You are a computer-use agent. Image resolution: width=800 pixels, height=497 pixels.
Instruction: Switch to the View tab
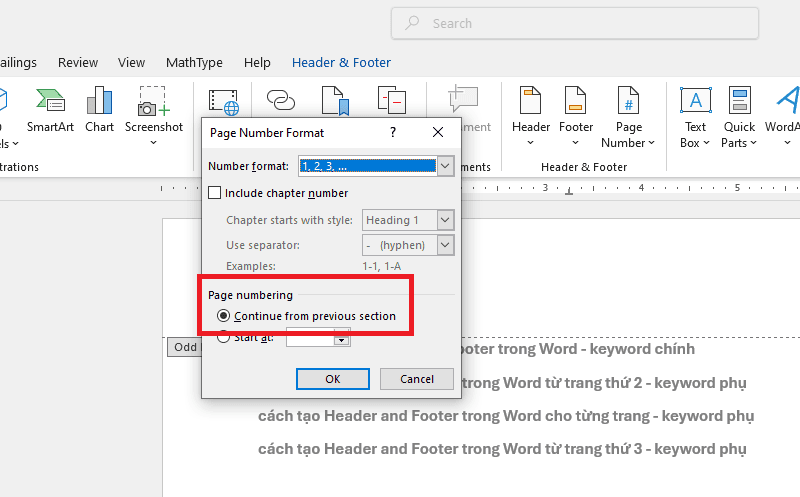coord(131,62)
